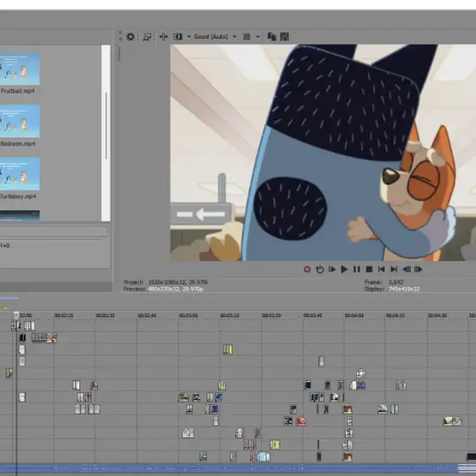Click the Frame 3,642 readout
Screen dimensions: 476x476
tap(384, 282)
